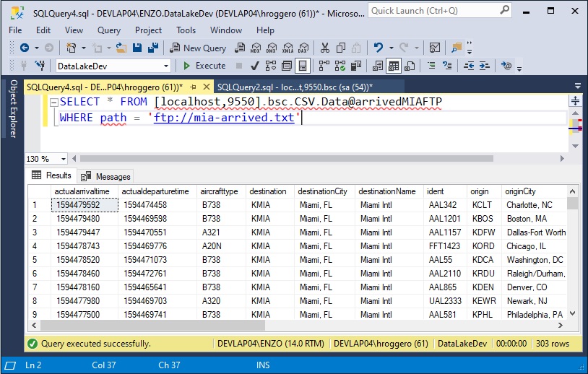This screenshot has width=588, height=374.
Task: Click the Find in Files icon
Action: [456, 48]
